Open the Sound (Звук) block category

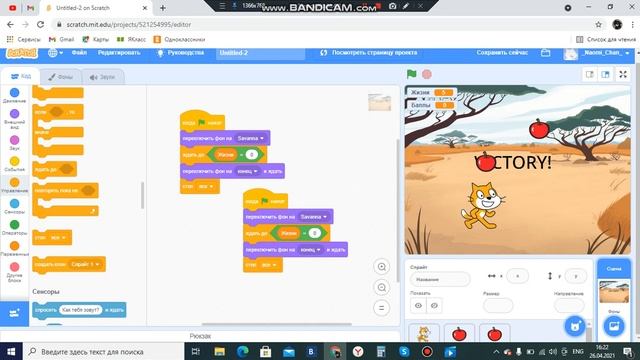tap(14, 142)
